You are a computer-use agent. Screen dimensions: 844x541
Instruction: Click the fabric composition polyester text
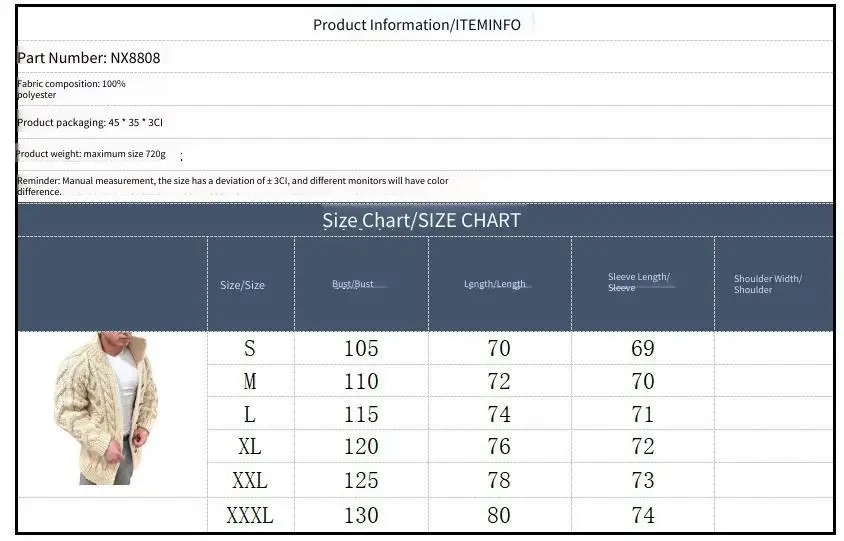point(71,89)
